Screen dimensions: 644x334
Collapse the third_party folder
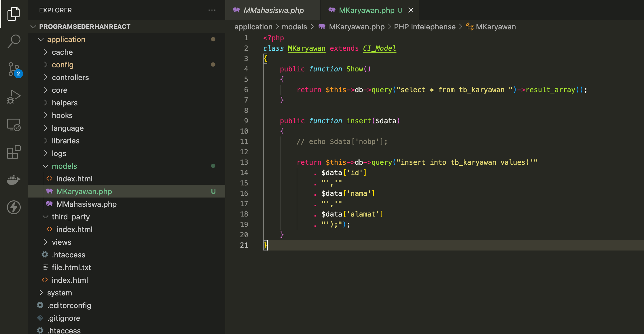[71, 217]
